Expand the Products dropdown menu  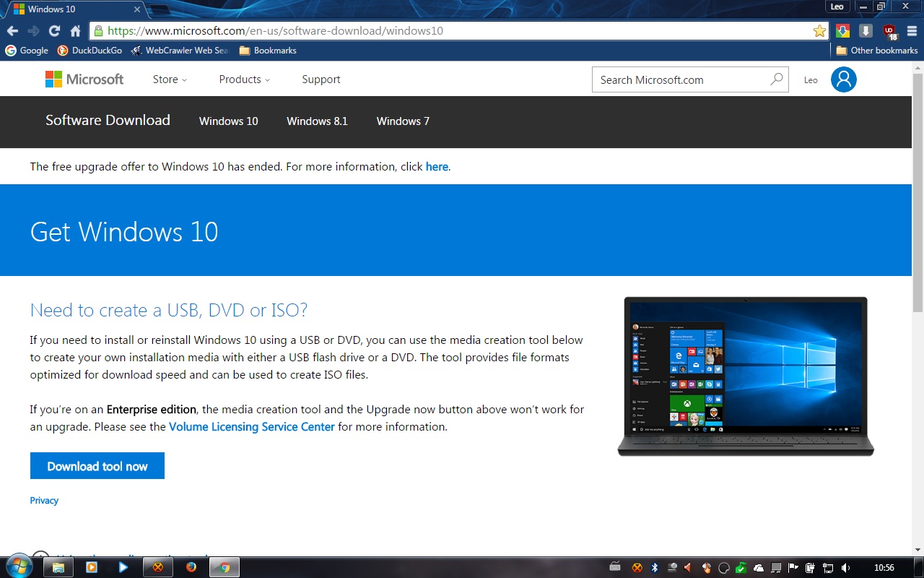[x=245, y=79]
